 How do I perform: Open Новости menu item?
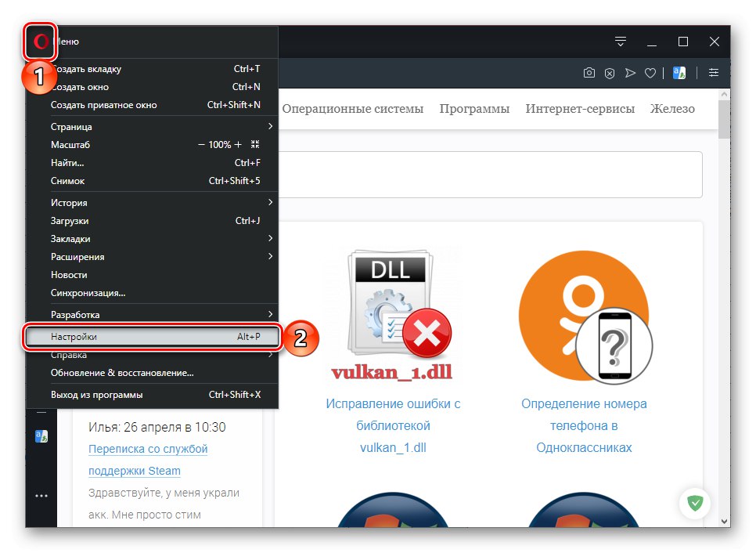point(152,275)
